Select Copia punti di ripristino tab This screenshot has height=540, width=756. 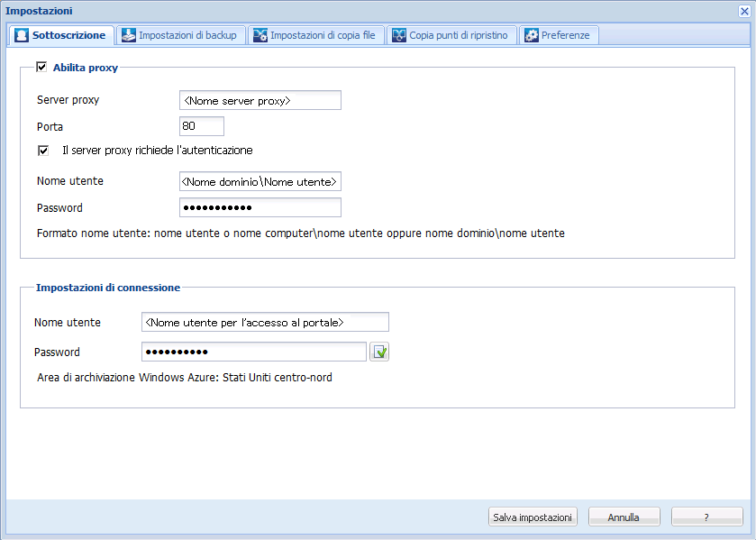[x=451, y=35]
